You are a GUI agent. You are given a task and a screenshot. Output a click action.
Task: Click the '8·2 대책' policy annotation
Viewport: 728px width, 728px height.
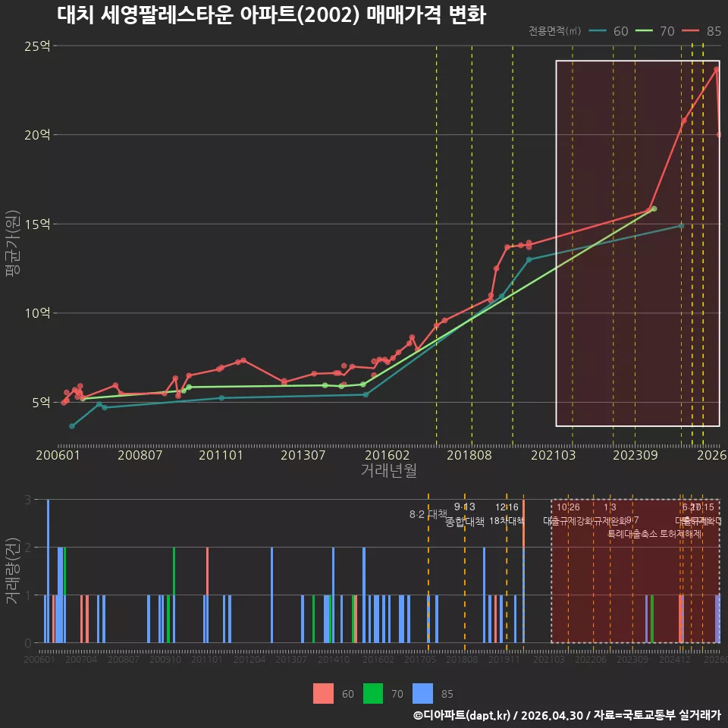(428, 514)
